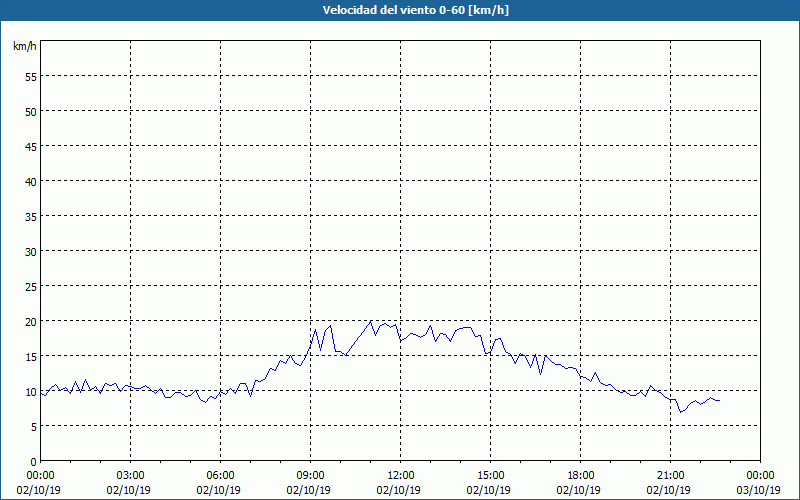Click the "02/10/19" date under 03:00
Image resolution: width=800 pixels, height=500 pixels.
tap(131, 490)
